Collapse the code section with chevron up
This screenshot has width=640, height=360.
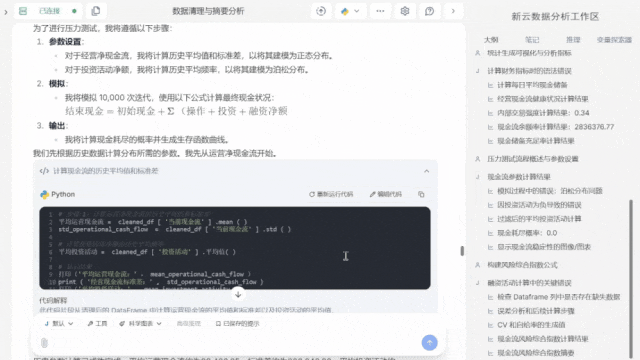coord(427,171)
